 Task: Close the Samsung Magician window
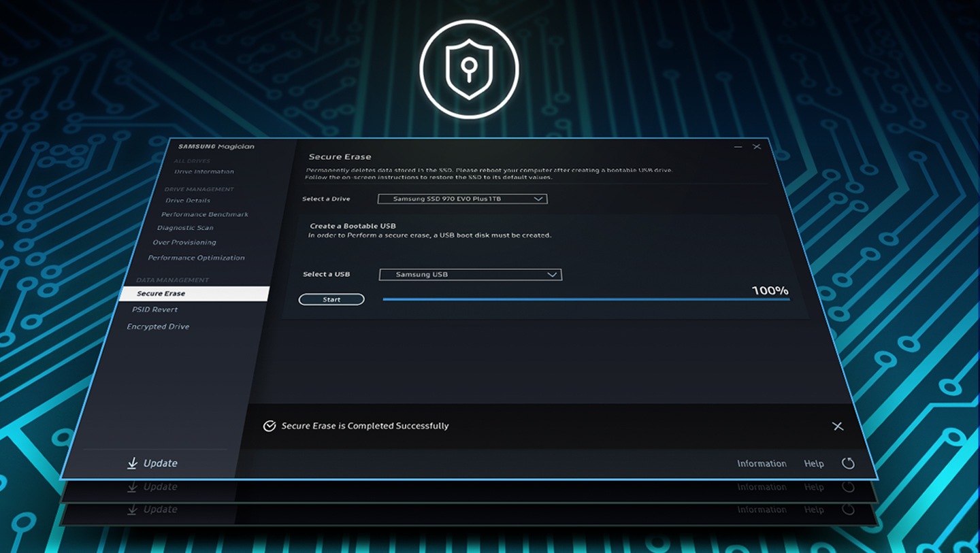756,146
